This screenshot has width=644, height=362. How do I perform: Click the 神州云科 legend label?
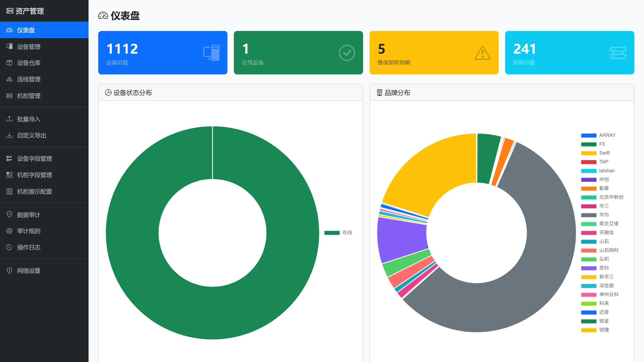click(609, 295)
